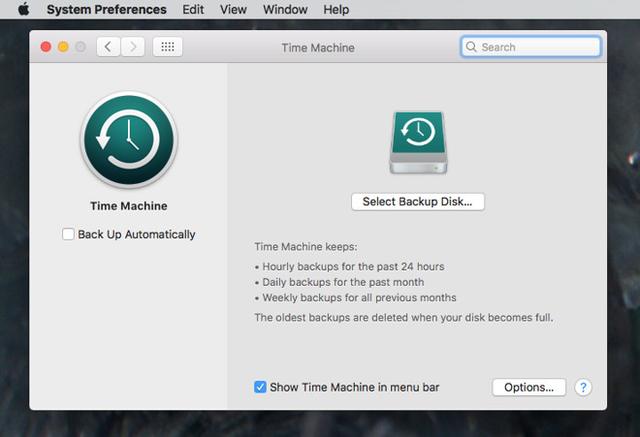Focus the Search input field

tap(538, 47)
